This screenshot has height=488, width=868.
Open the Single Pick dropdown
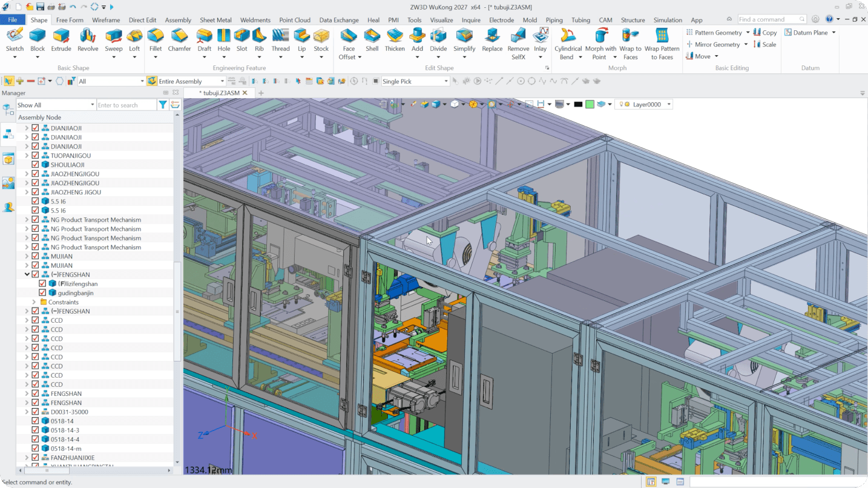pyautogui.click(x=415, y=81)
